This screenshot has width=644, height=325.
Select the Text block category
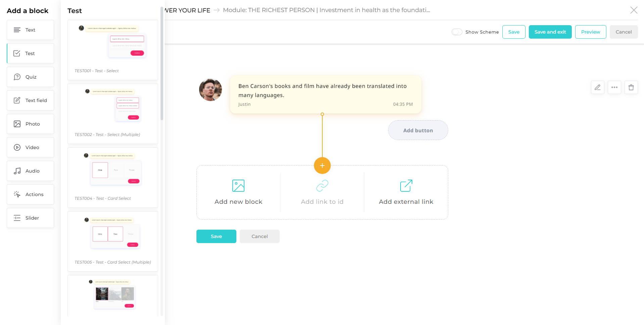pyautogui.click(x=30, y=30)
